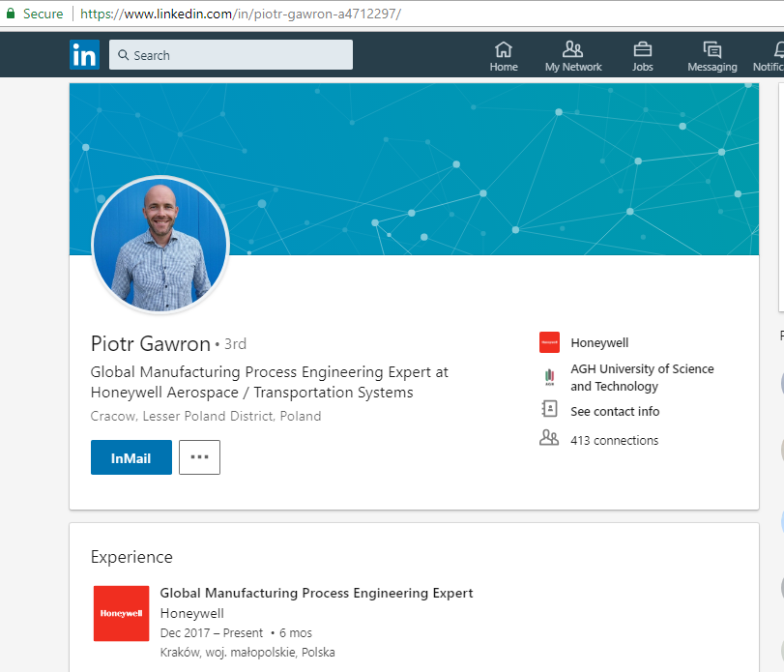
Task: Open the Honeywell company link in summary
Action: 599,343
